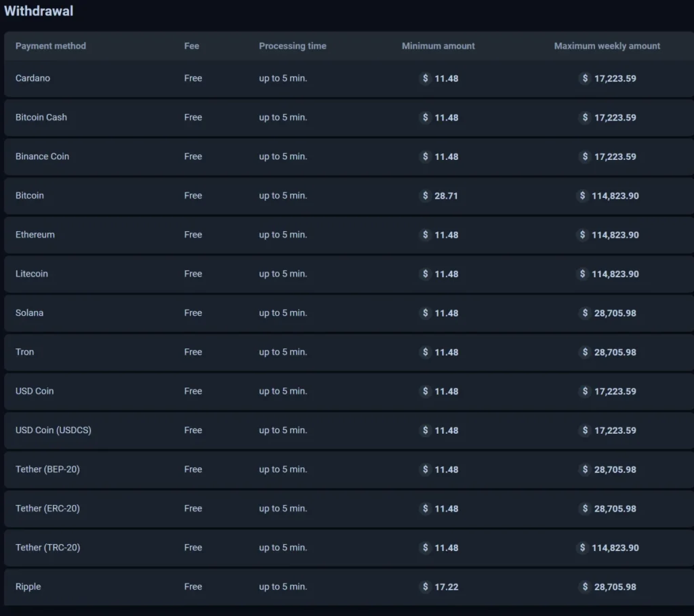This screenshot has width=694, height=616.
Task: Click the Free fee in Ripple row
Action: (193, 587)
